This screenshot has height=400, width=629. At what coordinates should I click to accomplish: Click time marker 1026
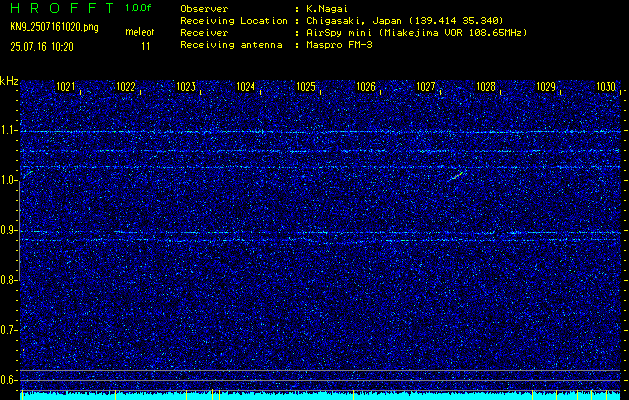pyautogui.click(x=366, y=86)
